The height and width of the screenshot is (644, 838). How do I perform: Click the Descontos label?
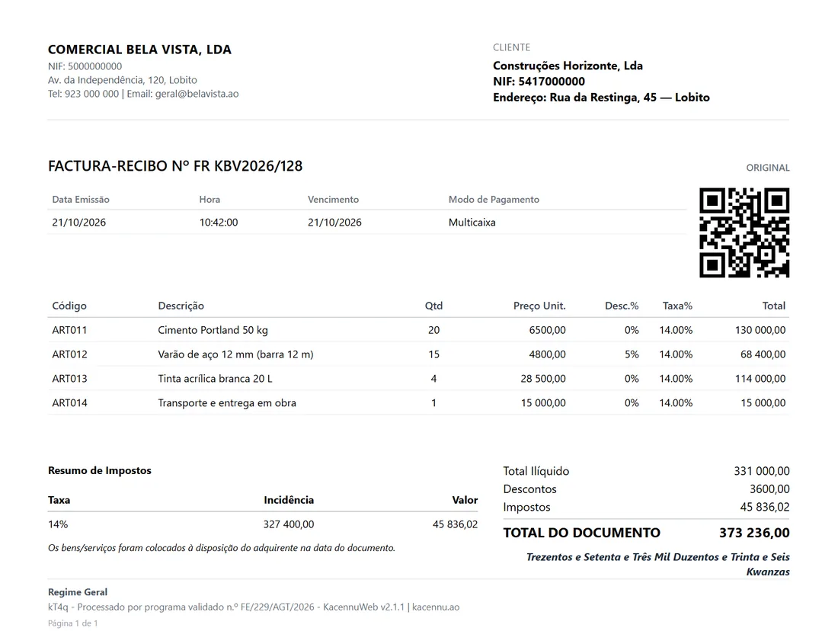point(529,489)
